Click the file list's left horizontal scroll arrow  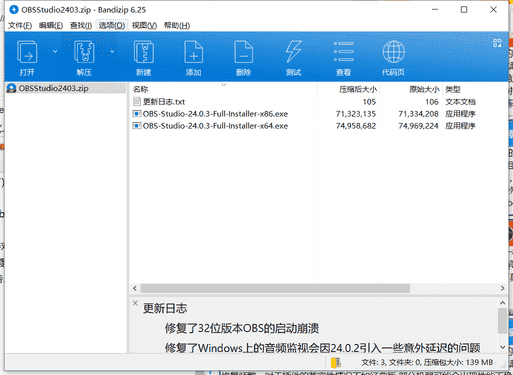pyautogui.click(x=135, y=288)
